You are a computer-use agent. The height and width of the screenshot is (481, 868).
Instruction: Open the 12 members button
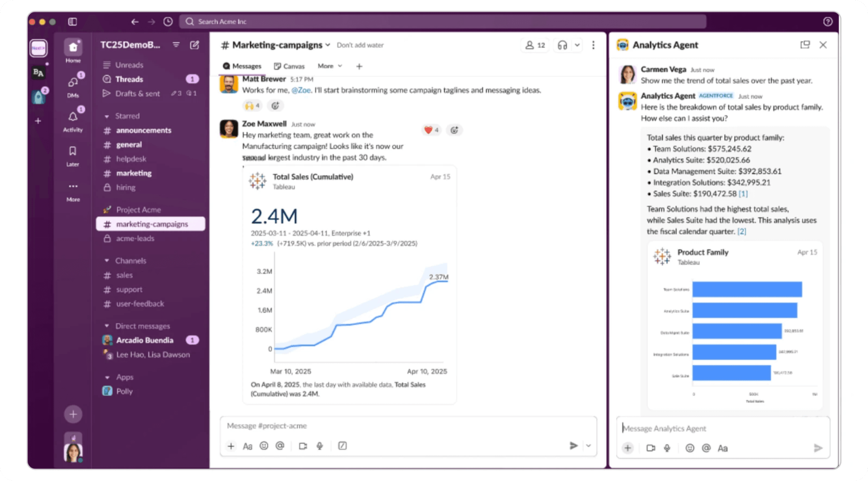[x=535, y=45]
